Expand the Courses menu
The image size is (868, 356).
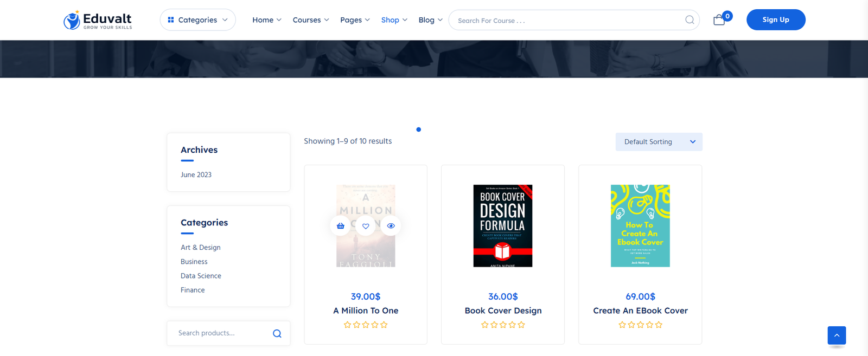pos(310,20)
